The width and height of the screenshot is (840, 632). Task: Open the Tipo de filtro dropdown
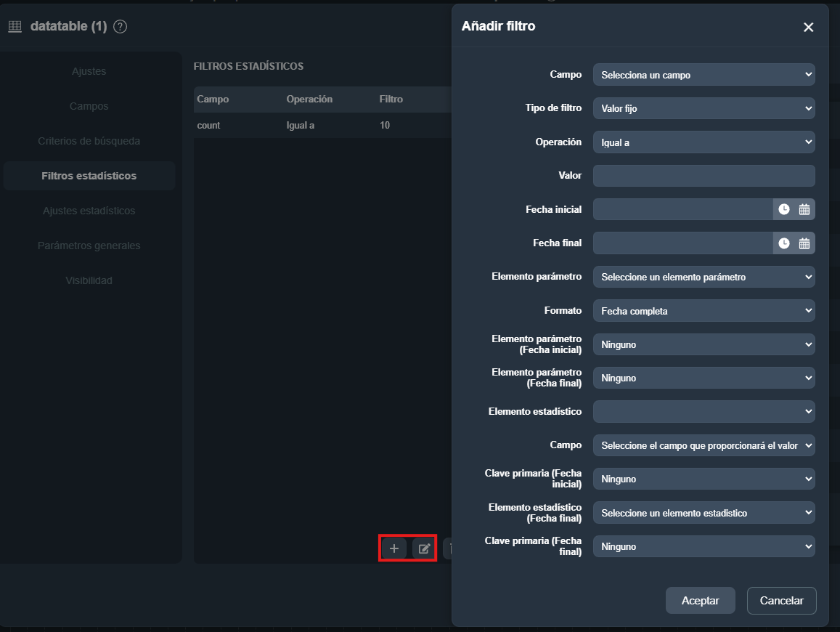click(704, 108)
